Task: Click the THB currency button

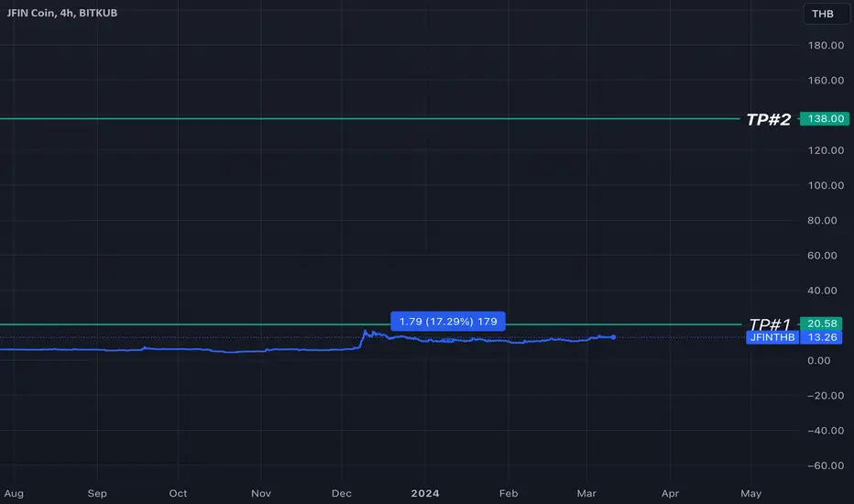Action: [825, 14]
